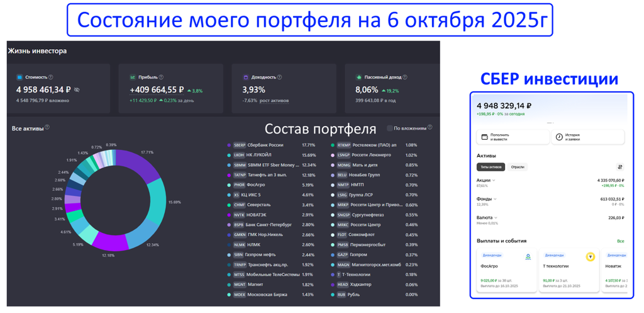This screenshot has height=313, width=644.
Task: Click the clock icon on История и заявки
Action: pos(559,137)
